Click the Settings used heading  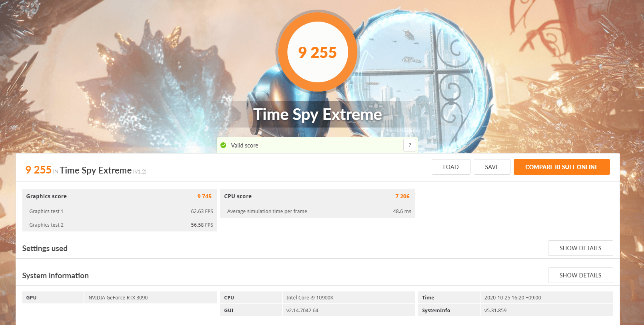[45, 248]
